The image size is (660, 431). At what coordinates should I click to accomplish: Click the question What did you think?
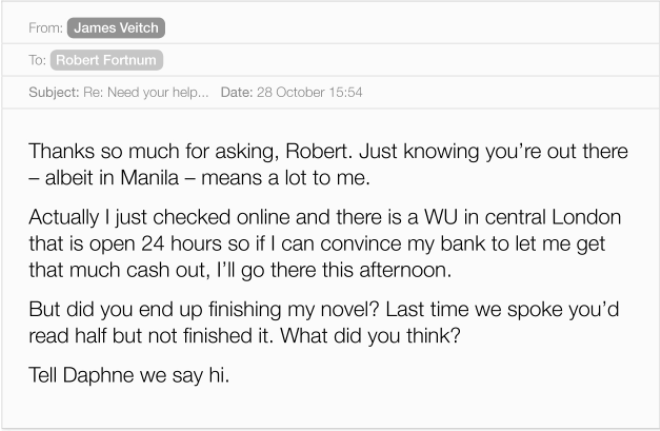coord(370,335)
